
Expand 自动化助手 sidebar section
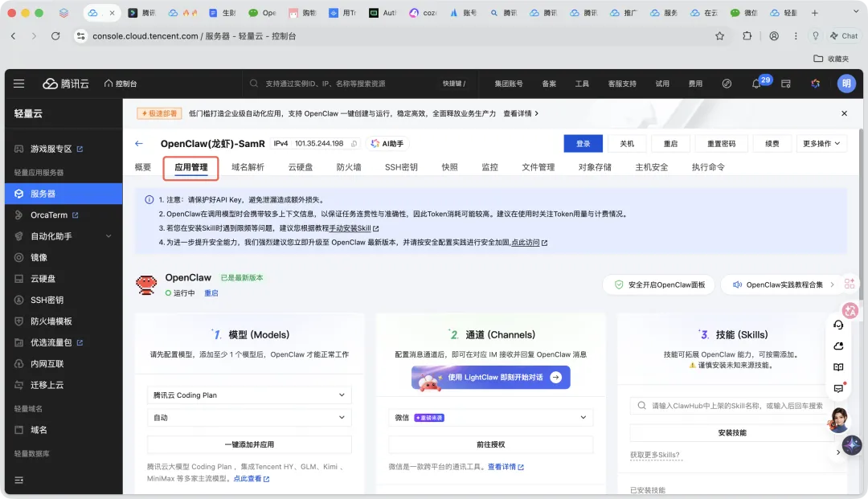63,236
